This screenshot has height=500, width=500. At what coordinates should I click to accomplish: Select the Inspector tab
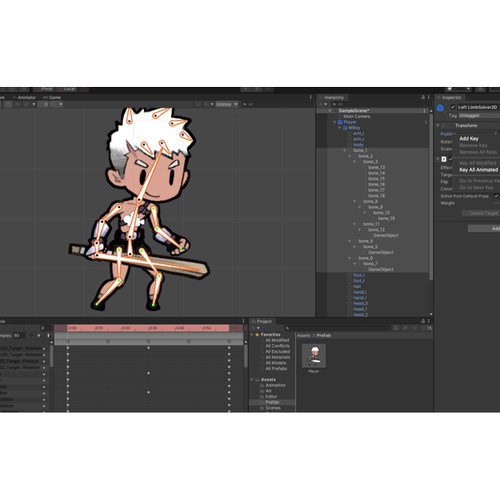[449, 97]
